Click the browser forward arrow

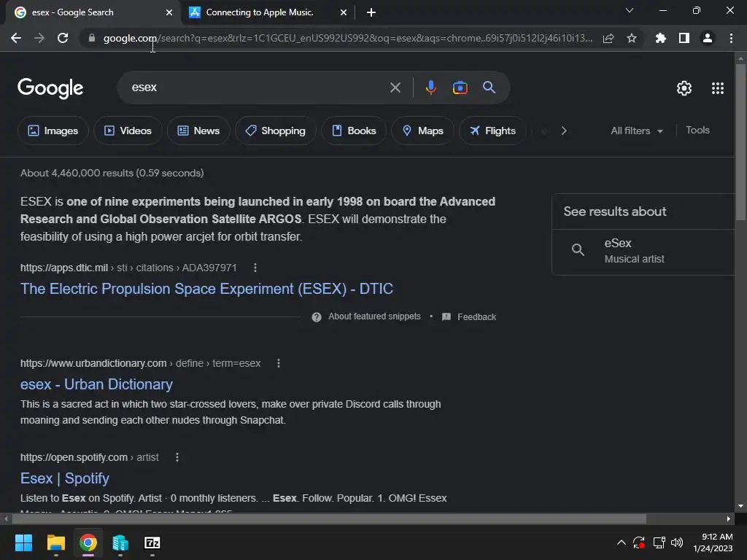(x=39, y=38)
